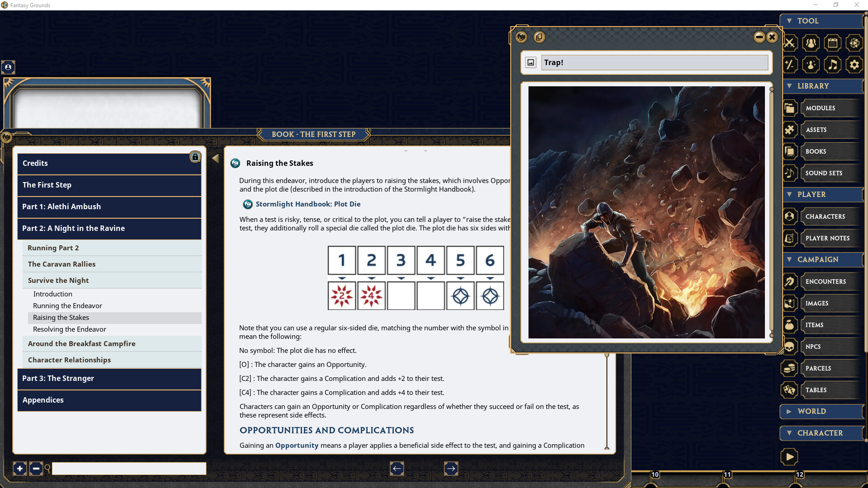Open the Combat Tracker swords icon
This screenshot has width=868, height=488.
(x=790, y=43)
